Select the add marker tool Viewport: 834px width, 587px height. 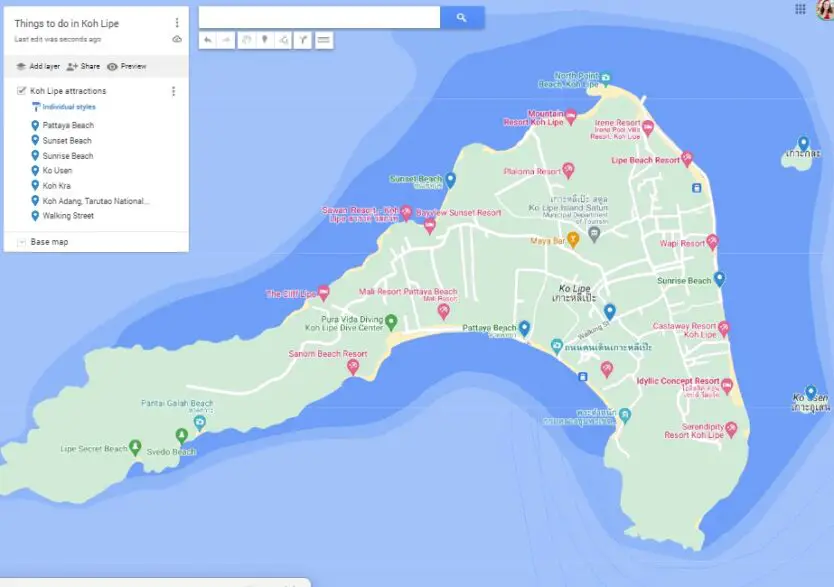[264, 41]
